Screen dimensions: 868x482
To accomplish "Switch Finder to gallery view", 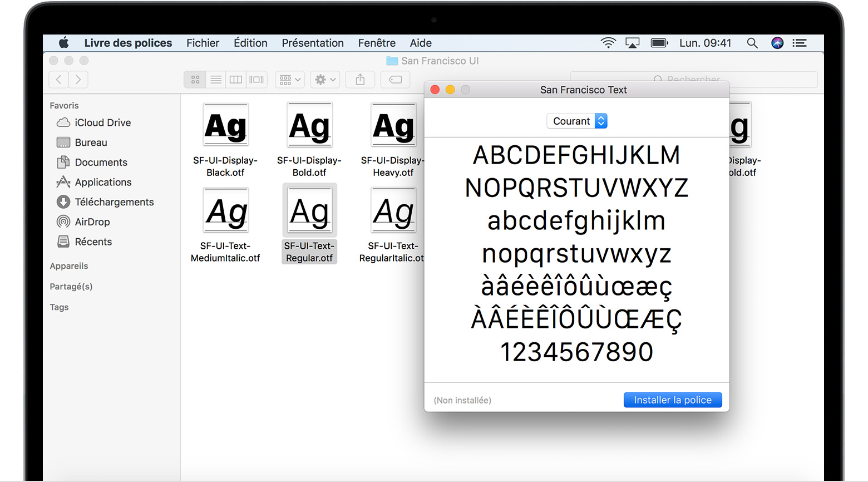I will tap(257, 80).
